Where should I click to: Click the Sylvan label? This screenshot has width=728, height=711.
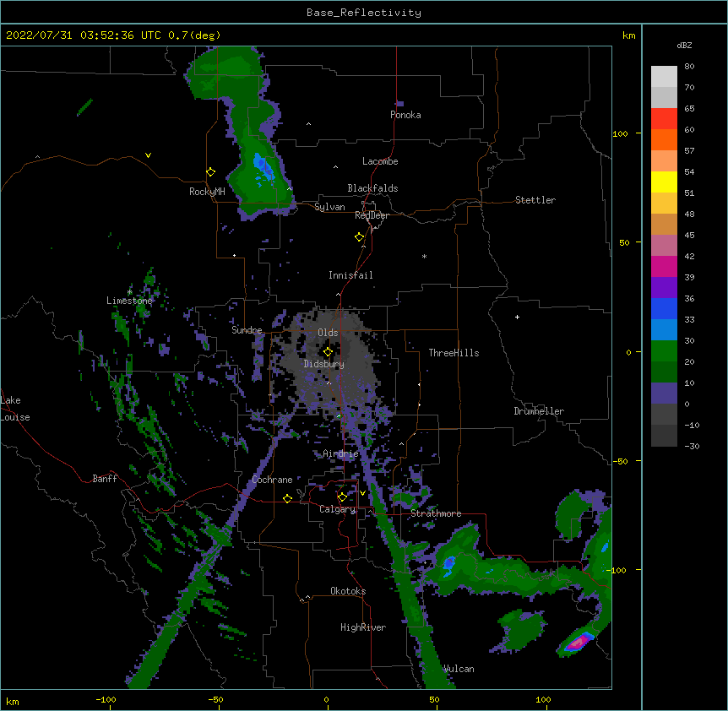coord(329,207)
